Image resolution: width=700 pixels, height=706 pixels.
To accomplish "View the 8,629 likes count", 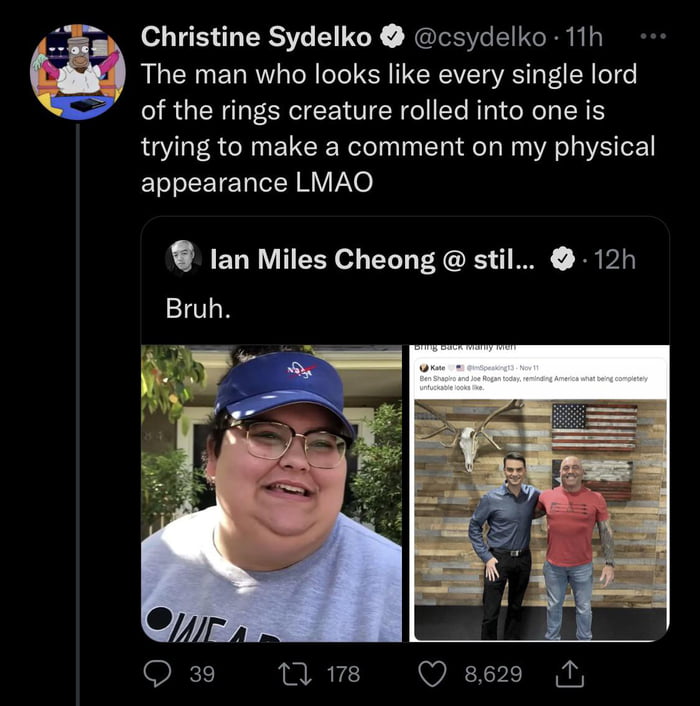I will pos(493,674).
